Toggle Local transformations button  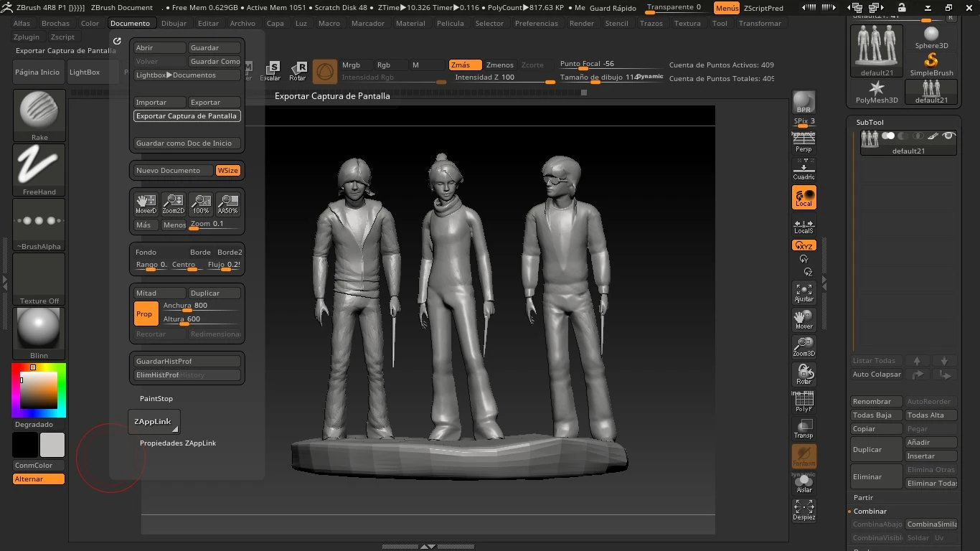pos(804,197)
